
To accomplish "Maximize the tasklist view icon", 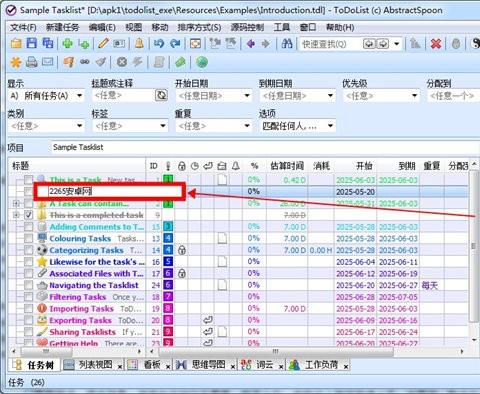I will pyautogui.click(x=195, y=43).
